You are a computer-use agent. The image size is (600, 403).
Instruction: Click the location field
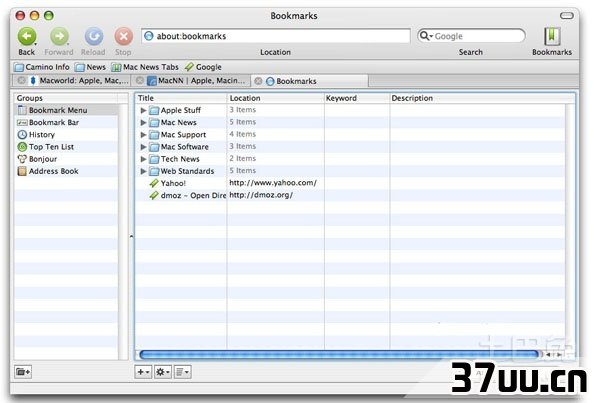pyautogui.click(x=276, y=36)
